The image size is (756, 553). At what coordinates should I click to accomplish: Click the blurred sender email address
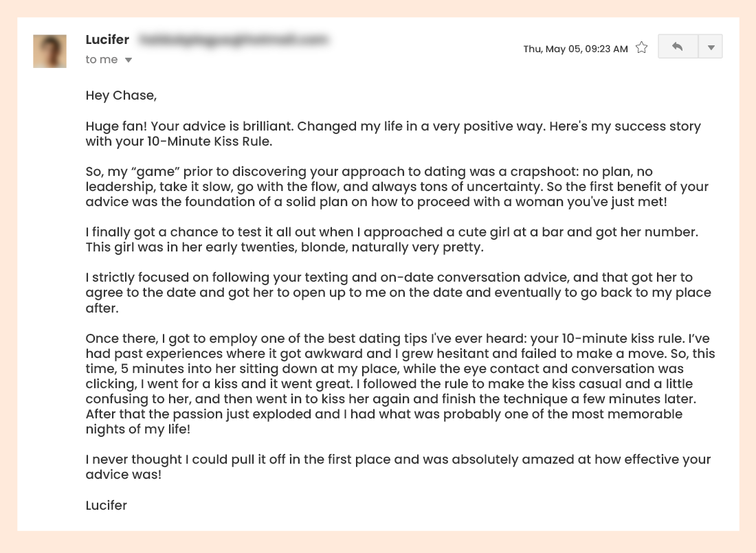point(232,41)
